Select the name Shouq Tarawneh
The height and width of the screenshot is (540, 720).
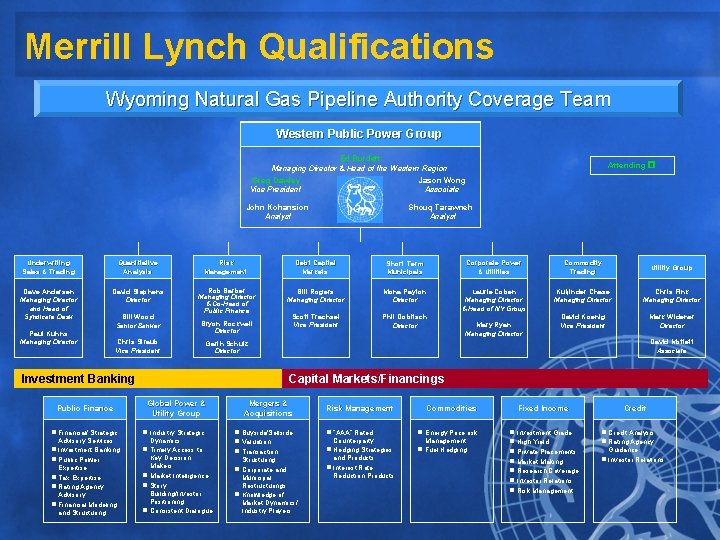(440, 207)
